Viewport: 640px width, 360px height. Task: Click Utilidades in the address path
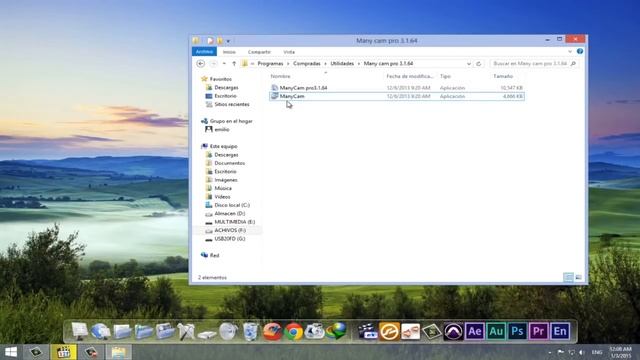tap(342, 64)
